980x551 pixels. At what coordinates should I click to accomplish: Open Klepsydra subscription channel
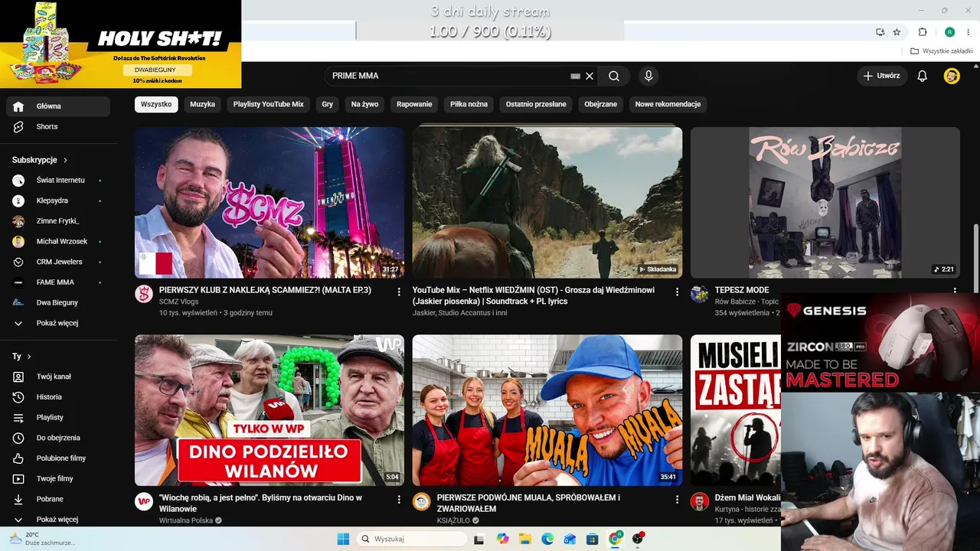point(58,201)
